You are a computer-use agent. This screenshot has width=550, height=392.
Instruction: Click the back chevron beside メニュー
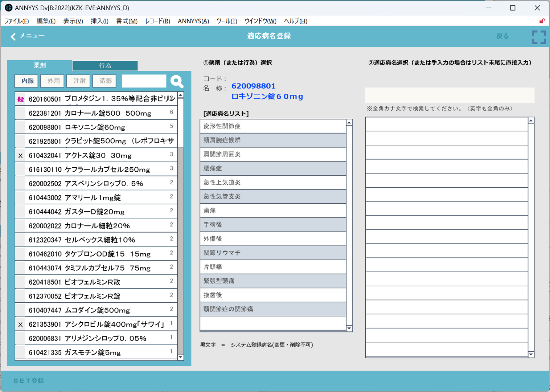[13, 36]
